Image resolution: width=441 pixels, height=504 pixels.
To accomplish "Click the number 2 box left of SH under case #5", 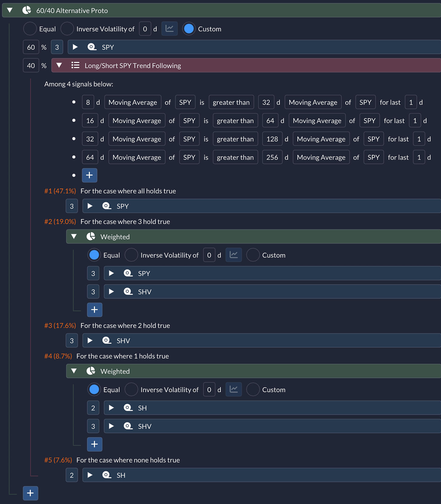I will click(x=72, y=475).
